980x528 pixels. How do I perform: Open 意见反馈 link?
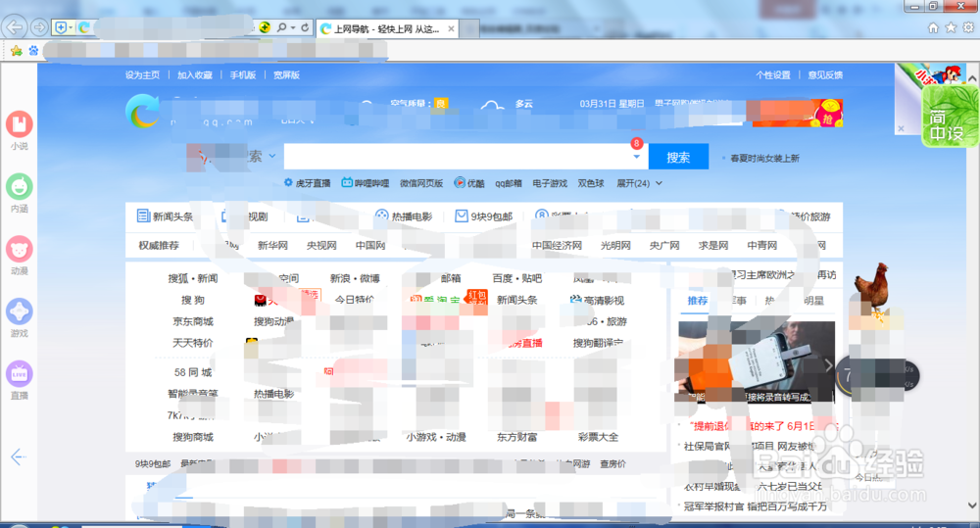click(x=825, y=75)
